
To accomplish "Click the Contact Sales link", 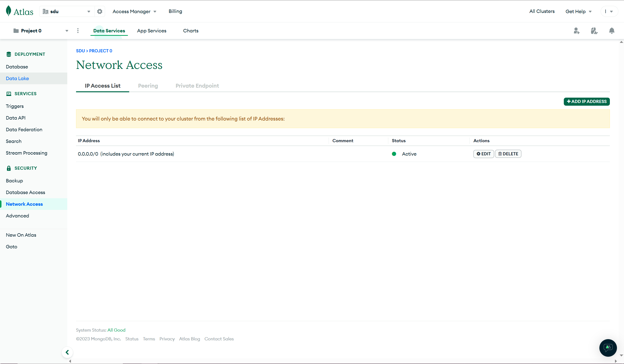I will pos(219,339).
